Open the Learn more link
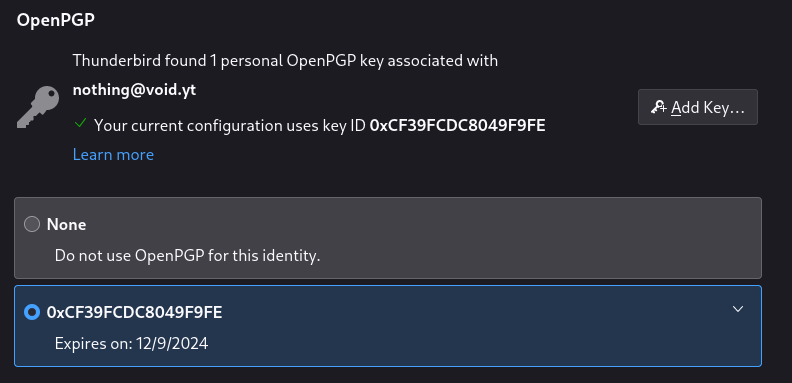 [113, 154]
